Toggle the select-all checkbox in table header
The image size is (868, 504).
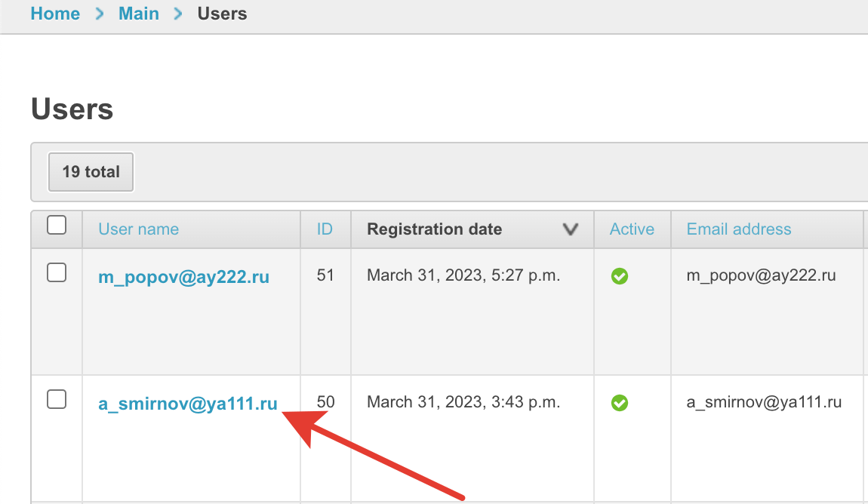pos(57,226)
